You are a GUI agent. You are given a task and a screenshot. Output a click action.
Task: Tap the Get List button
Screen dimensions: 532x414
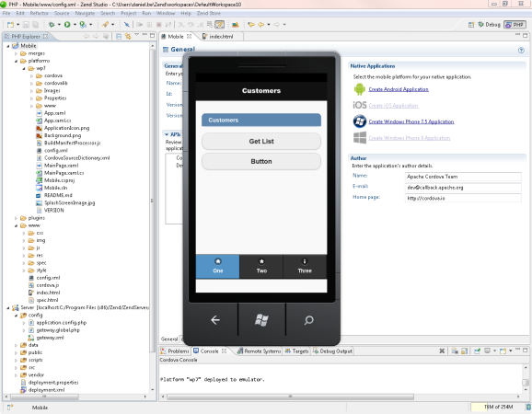point(261,141)
